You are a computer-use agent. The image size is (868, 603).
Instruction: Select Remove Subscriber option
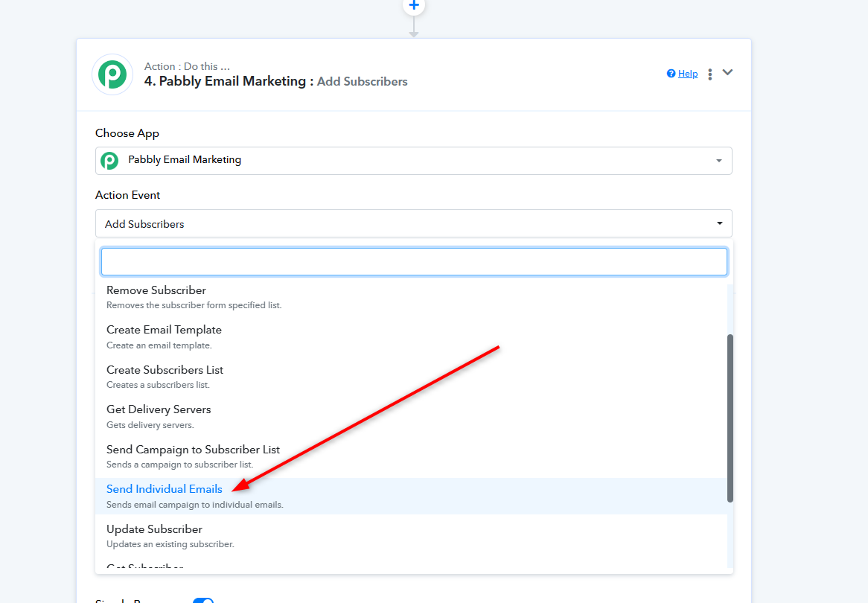pyautogui.click(x=411, y=297)
